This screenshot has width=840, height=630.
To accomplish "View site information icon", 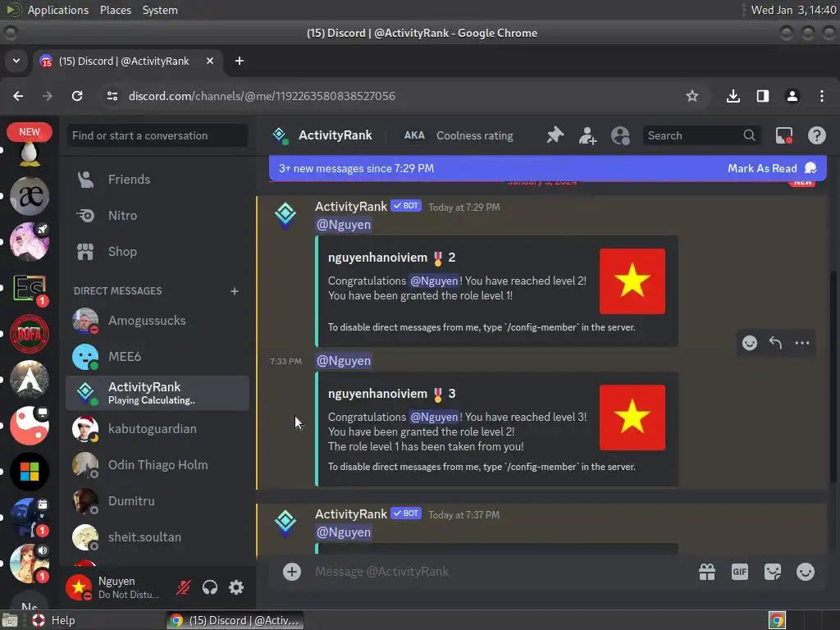I will [112, 96].
